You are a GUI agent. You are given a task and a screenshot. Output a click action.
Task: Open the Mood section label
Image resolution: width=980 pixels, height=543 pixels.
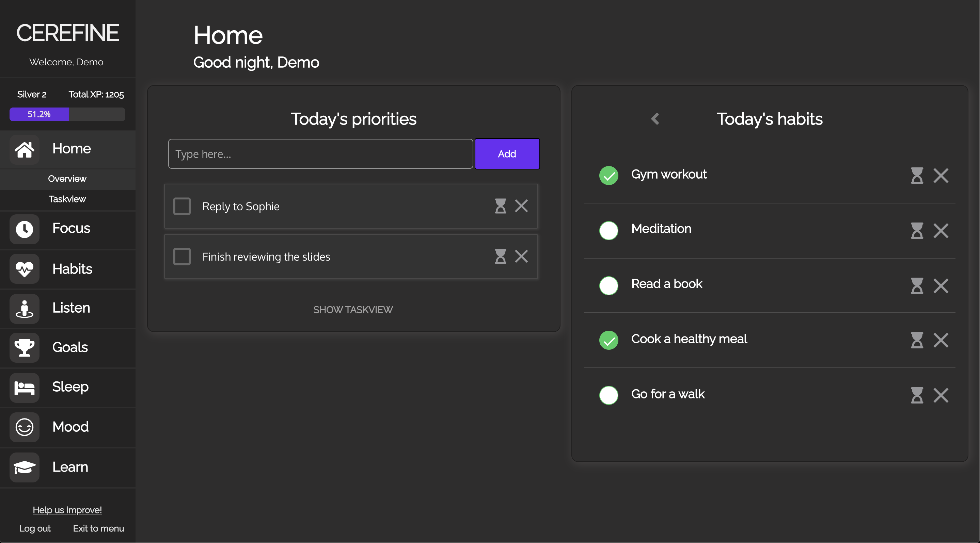70,427
